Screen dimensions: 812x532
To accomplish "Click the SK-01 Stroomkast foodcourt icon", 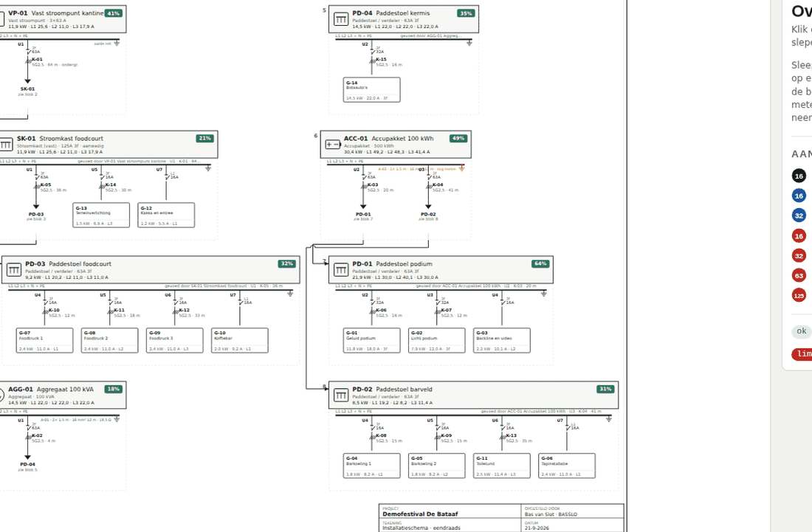I will 6,145.
